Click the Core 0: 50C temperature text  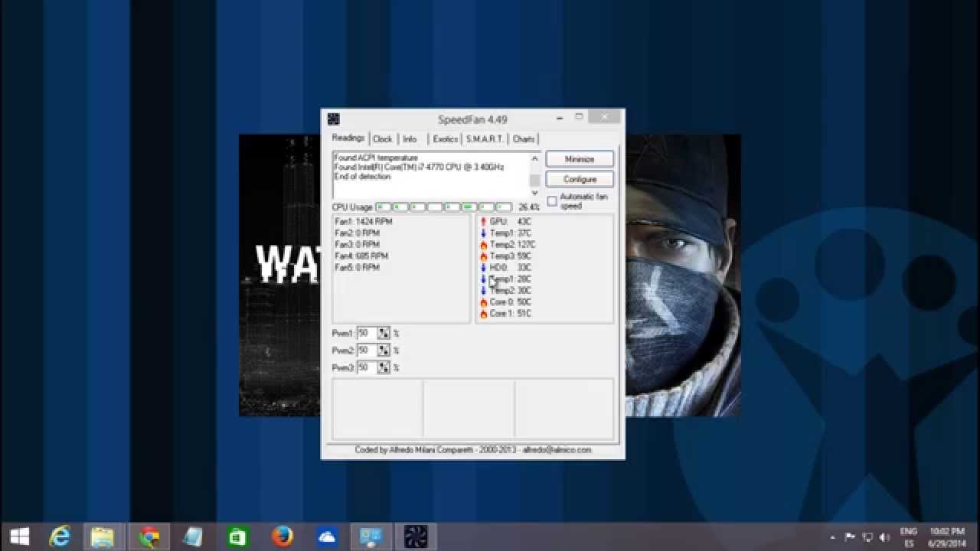(511, 302)
